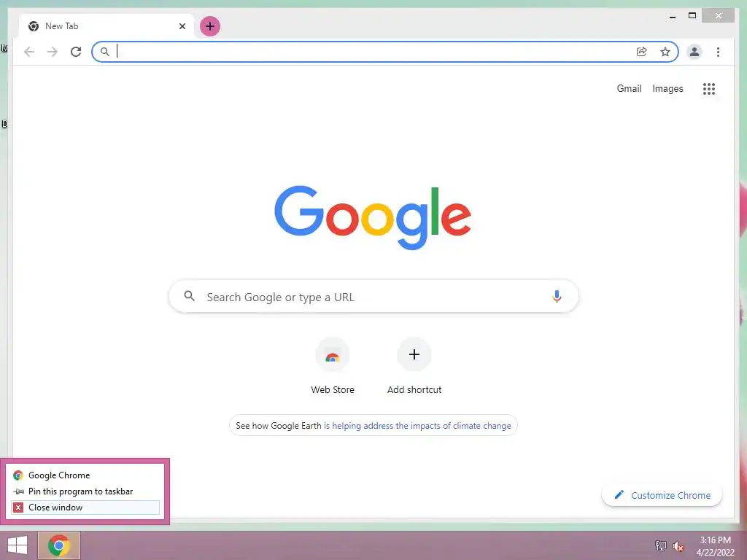Close the New Tab tab
The height and width of the screenshot is (560, 747).
pyautogui.click(x=182, y=26)
